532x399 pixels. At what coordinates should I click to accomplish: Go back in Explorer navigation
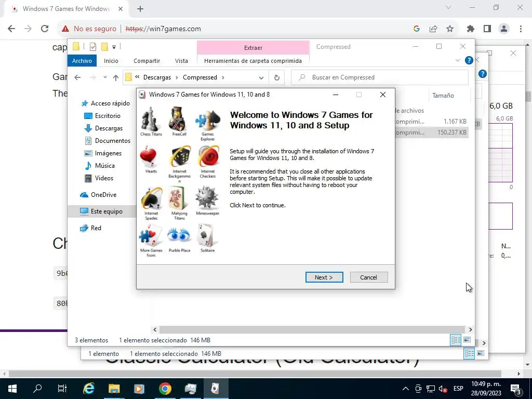point(77,77)
